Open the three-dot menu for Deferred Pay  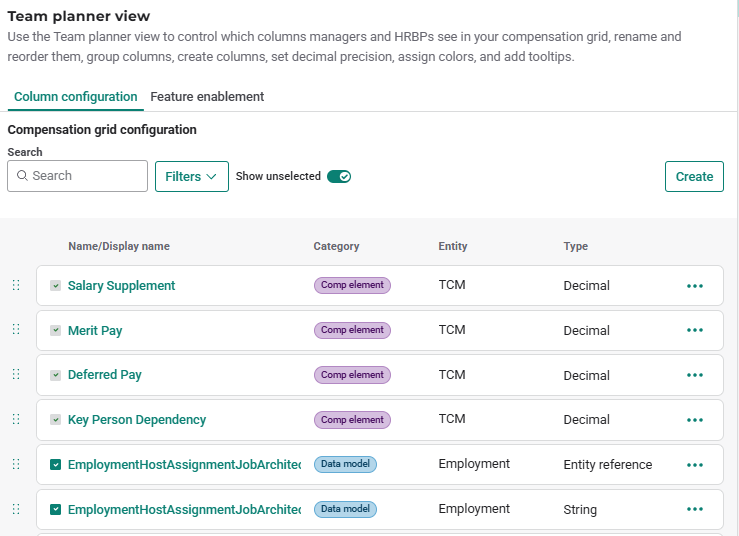tap(695, 375)
